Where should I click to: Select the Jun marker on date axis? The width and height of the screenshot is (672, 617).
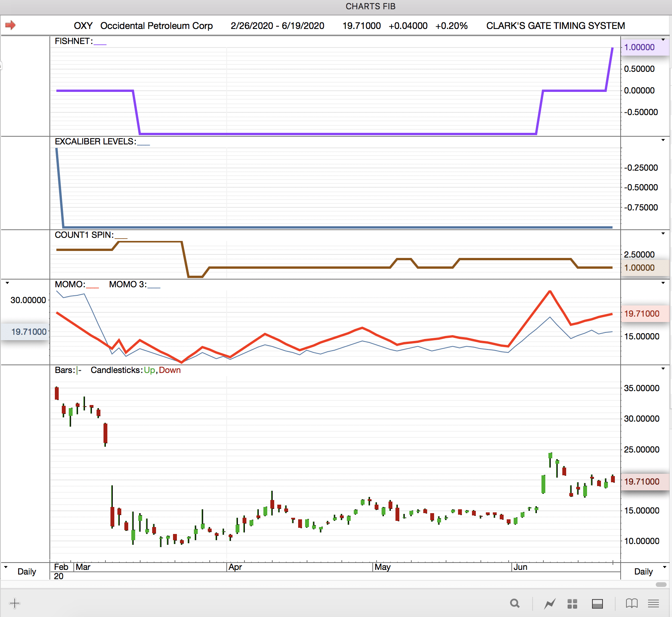click(x=520, y=567)
